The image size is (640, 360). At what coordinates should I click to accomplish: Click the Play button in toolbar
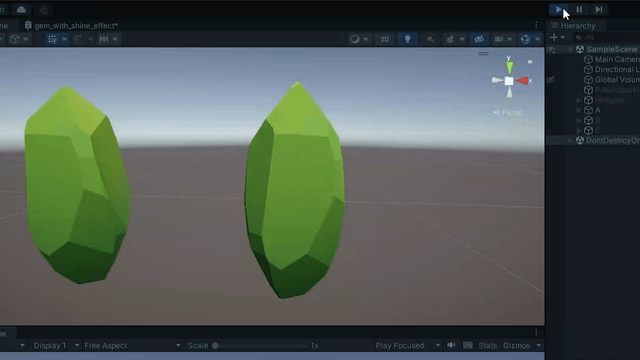559,9
